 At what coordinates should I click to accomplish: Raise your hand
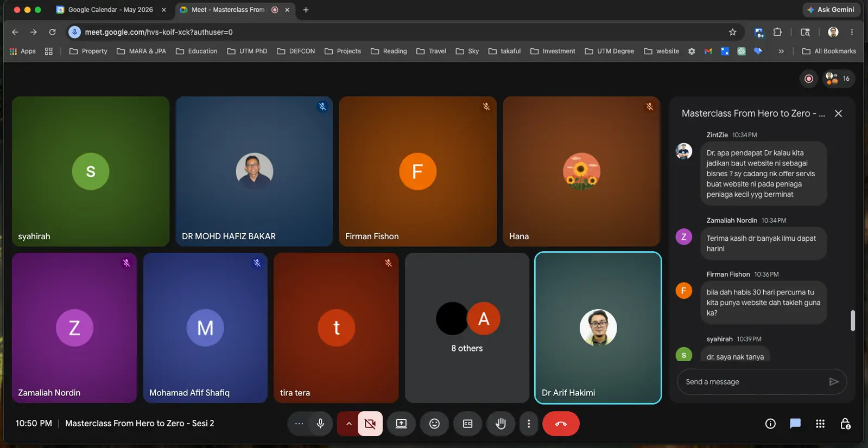click(x=500, y=424)
